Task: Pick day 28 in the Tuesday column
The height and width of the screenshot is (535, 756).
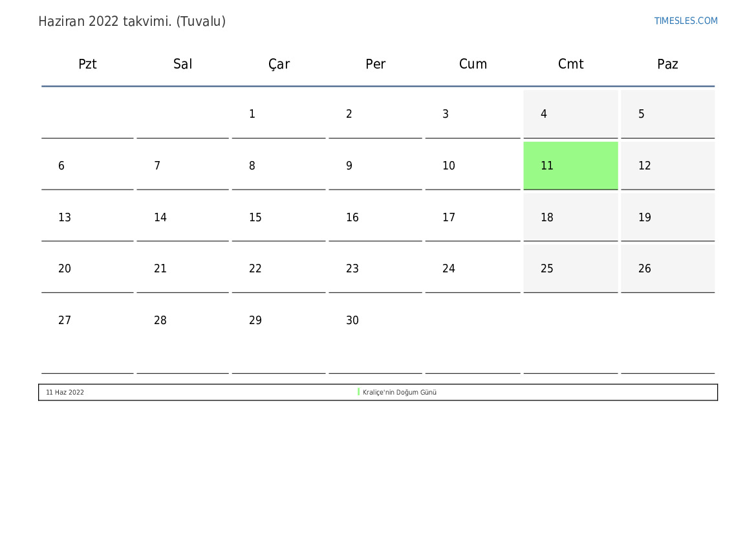Action: point(160,320)
